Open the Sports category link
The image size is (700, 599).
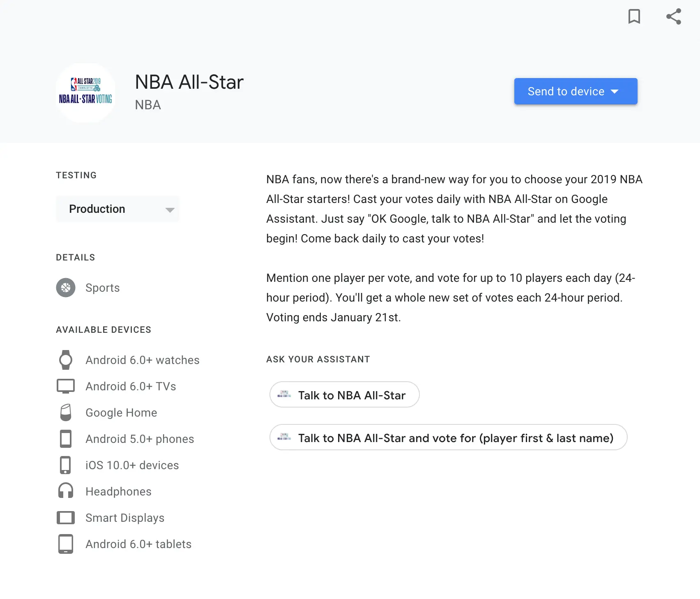click(103, 288)
